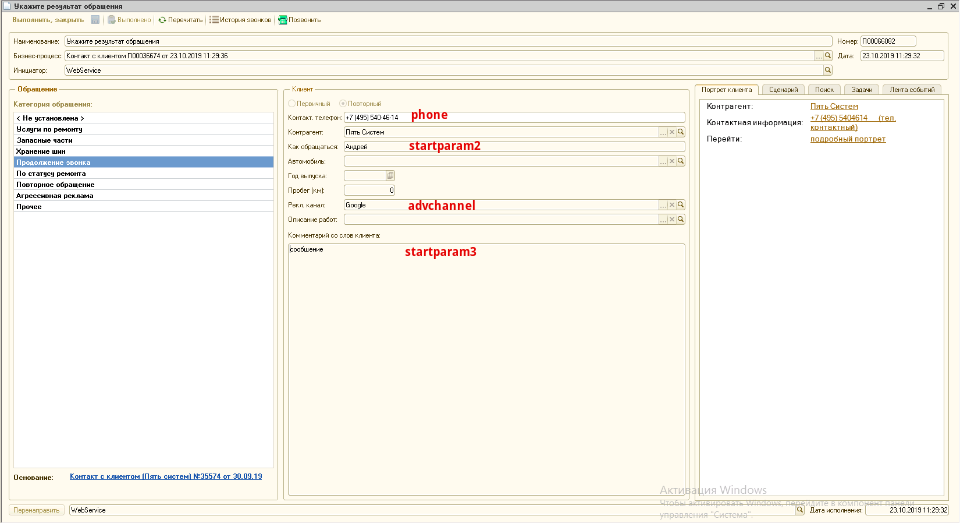Switch to the Сценарий tab

(x=782, y=90)
